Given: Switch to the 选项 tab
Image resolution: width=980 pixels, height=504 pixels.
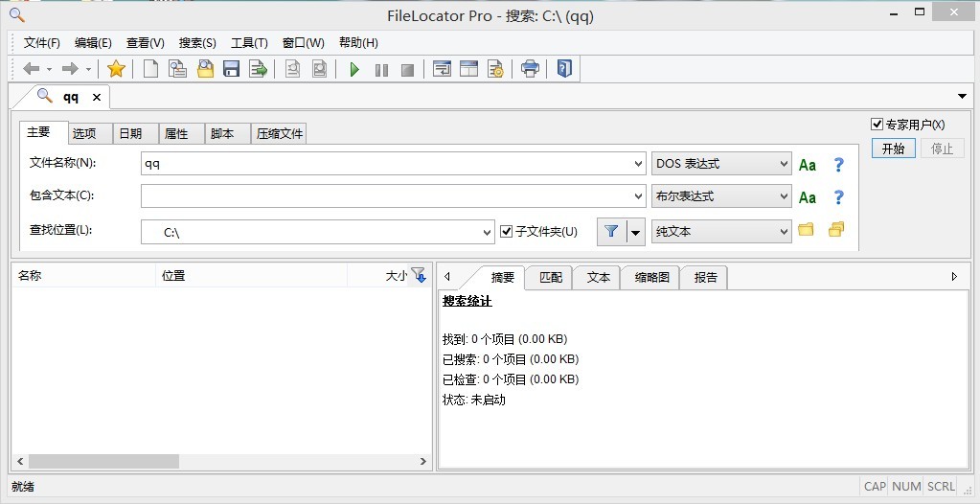Looking at the screenshot, I should [x=90, y=134].
